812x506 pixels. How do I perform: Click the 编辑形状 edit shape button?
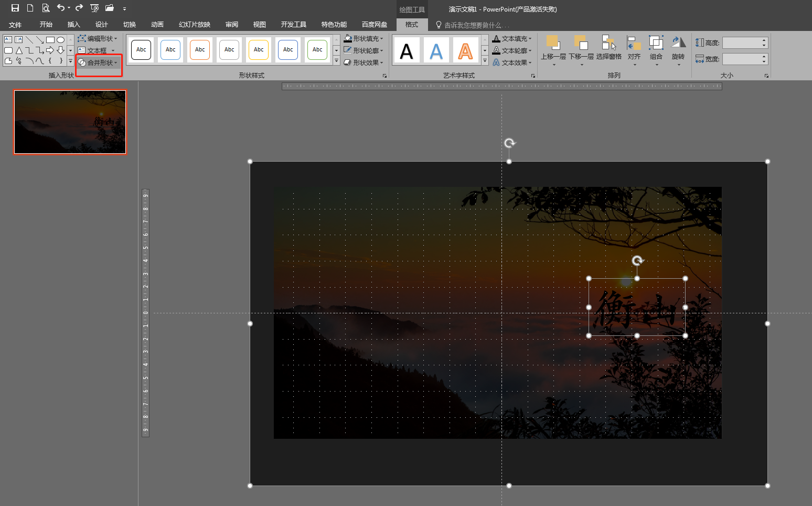point(98,39)
